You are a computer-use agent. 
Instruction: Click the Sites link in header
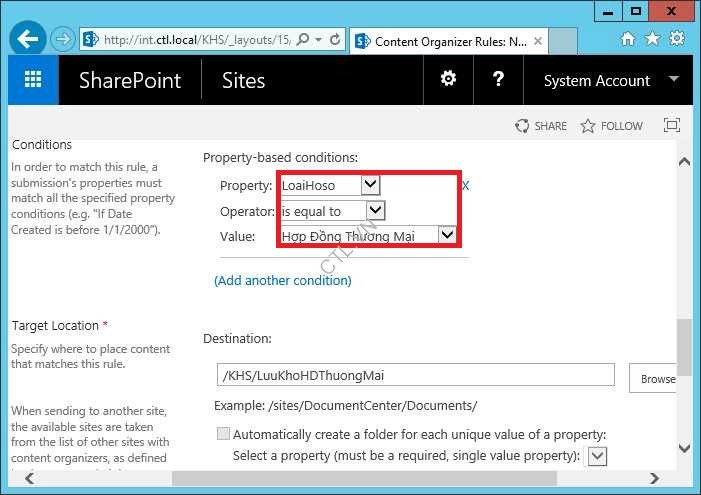tap(243, 81)
